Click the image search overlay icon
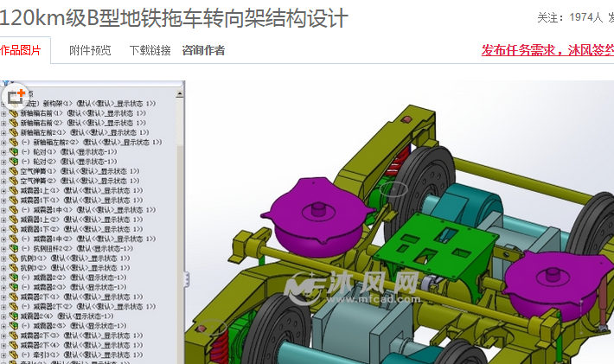Screen dimensions: 614x364 click(x=16, y=96)
